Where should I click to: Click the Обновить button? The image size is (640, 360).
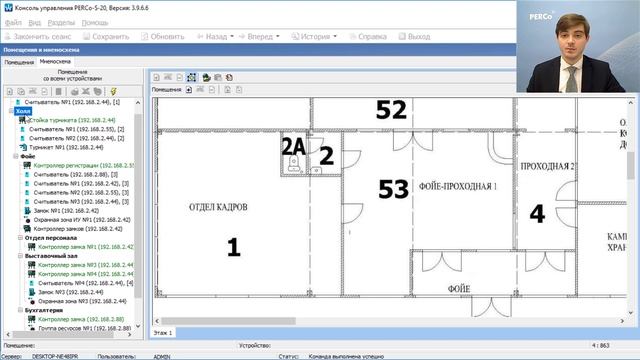tap(163, 36)
